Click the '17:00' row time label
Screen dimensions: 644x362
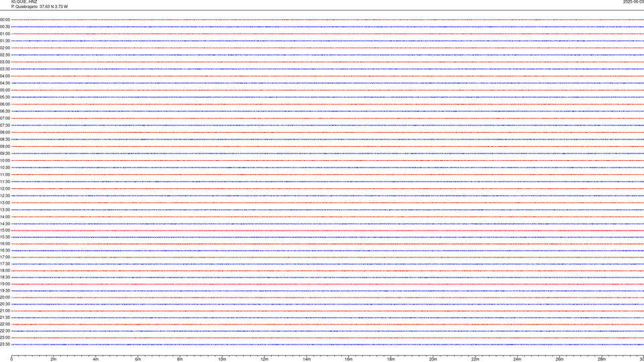tap(5, 257)
